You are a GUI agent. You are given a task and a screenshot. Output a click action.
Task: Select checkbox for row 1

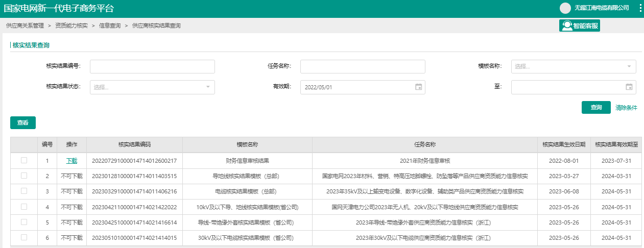pyautogui.click(x=24, y=161)
